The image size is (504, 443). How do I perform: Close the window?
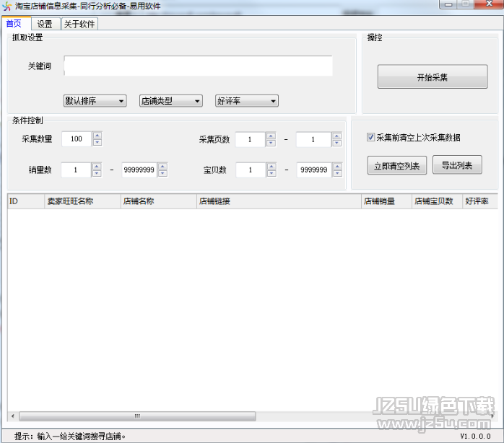(489, 4)
